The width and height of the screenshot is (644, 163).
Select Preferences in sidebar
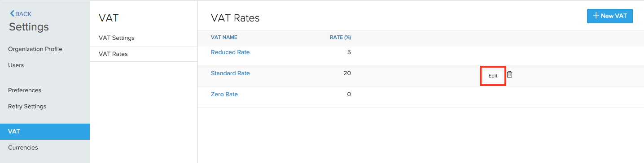tap(25, 90)
